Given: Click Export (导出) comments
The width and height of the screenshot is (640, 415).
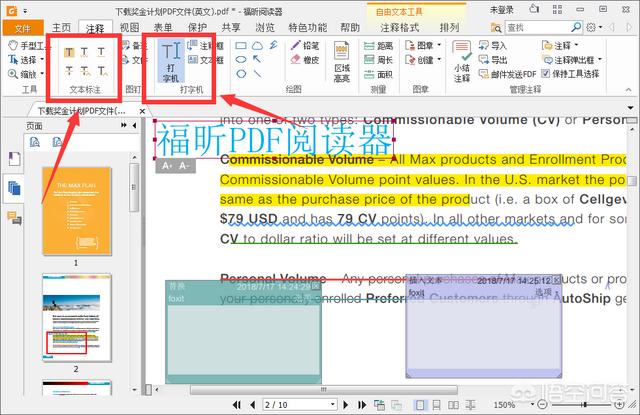Looking at the screenshot, I should pyautogui.click(x=492, y=60).
